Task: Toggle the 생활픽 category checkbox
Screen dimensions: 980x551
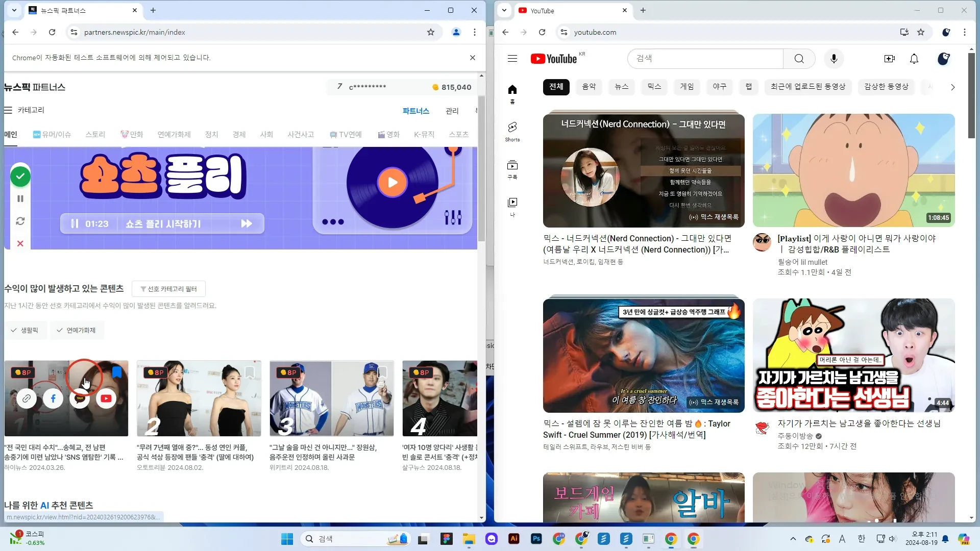Action: 25,330
